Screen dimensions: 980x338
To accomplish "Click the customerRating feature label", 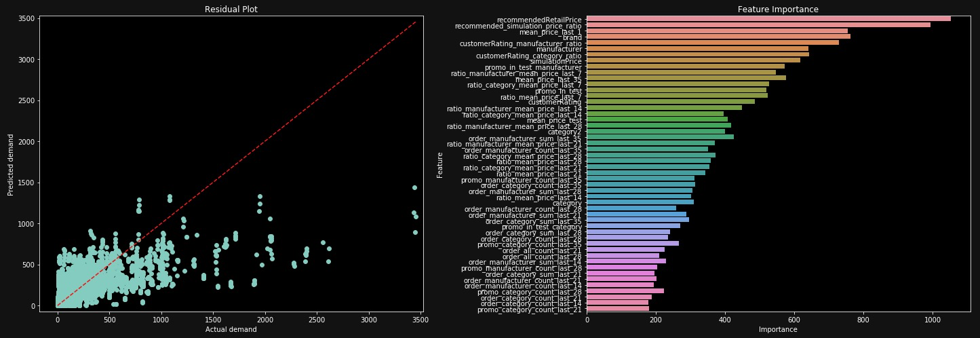I will click(x=554, y=102).
